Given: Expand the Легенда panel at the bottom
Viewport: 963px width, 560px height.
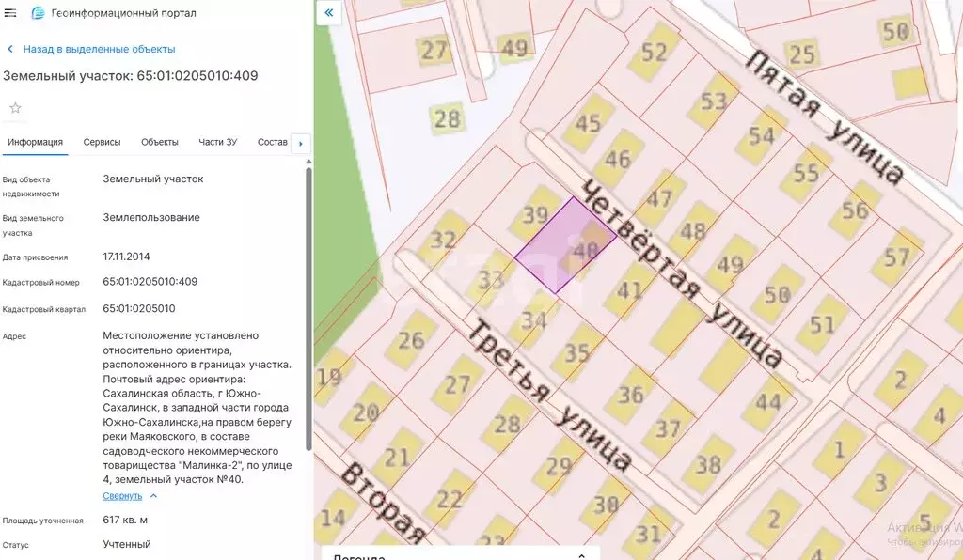Looking at the screenshot, I should (x=583, y=554).
